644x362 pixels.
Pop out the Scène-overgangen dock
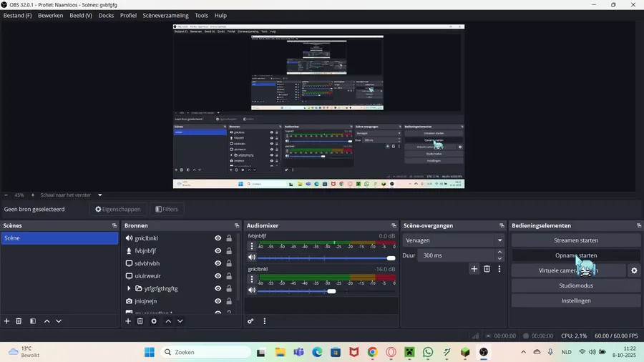(502, 226)
